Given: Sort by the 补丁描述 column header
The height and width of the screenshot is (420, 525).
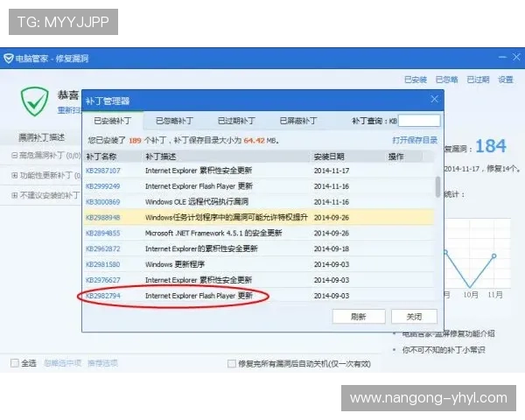Looking at the screenshot, I should (161, 157).
